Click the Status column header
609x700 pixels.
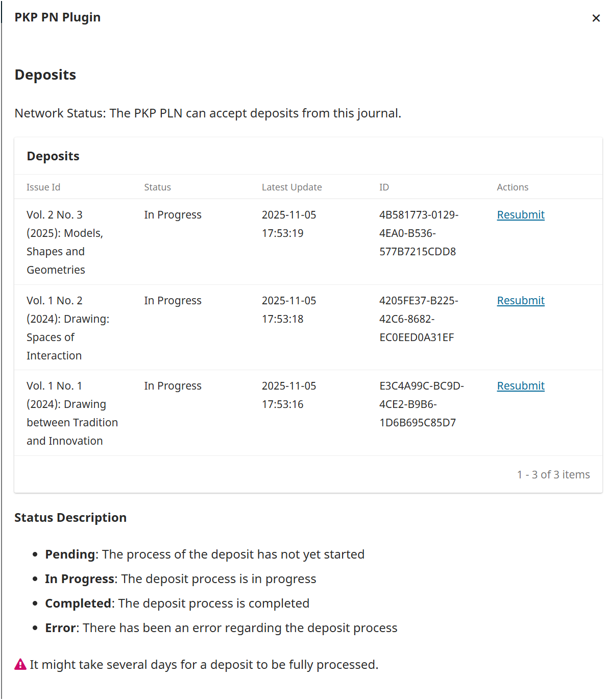coord(157,187)
